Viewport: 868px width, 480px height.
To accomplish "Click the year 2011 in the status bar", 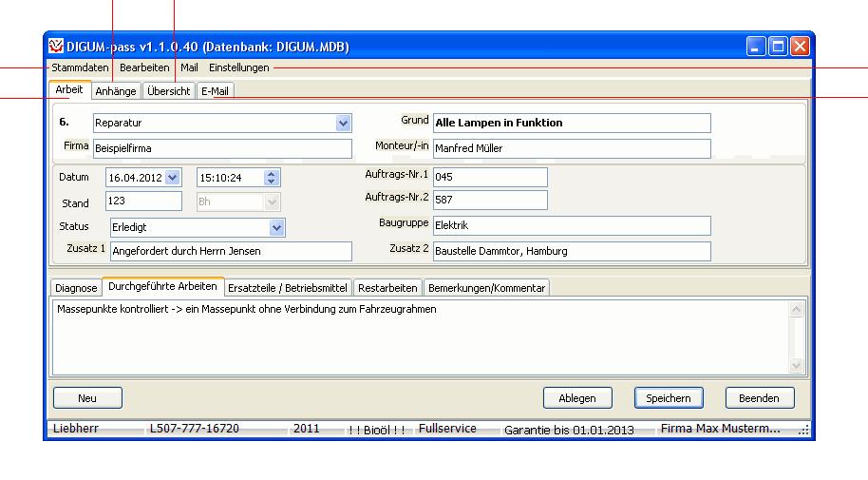I will pyautogui.click(x=306, y=429).
